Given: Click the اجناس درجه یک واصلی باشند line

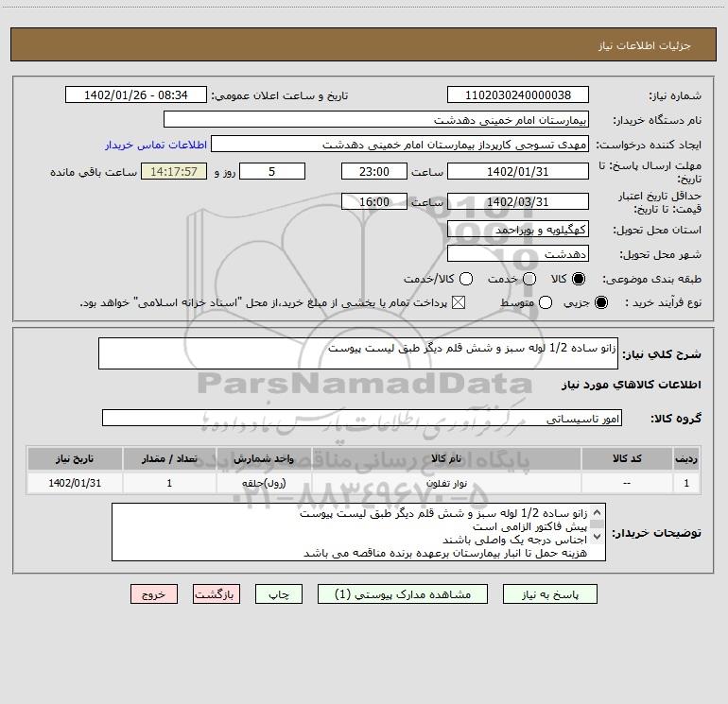Looking at the screenshot, I should tap(515, 540).
